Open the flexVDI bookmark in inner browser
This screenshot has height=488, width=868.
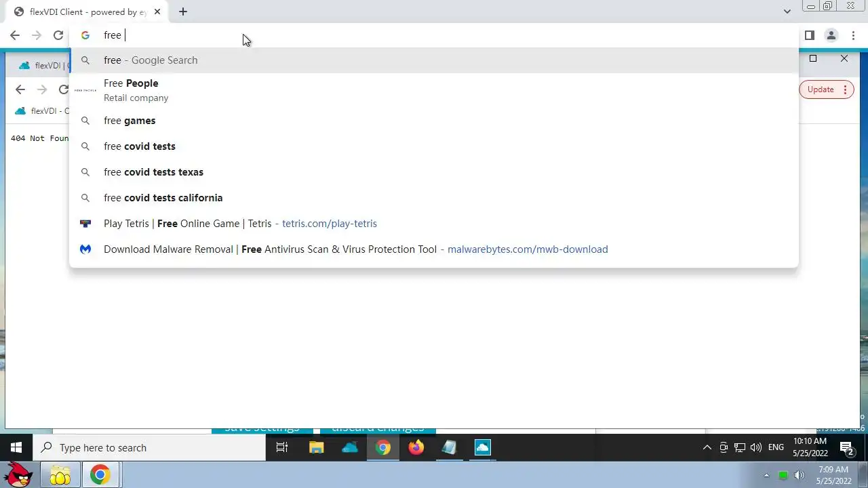(x=42, y=111)
